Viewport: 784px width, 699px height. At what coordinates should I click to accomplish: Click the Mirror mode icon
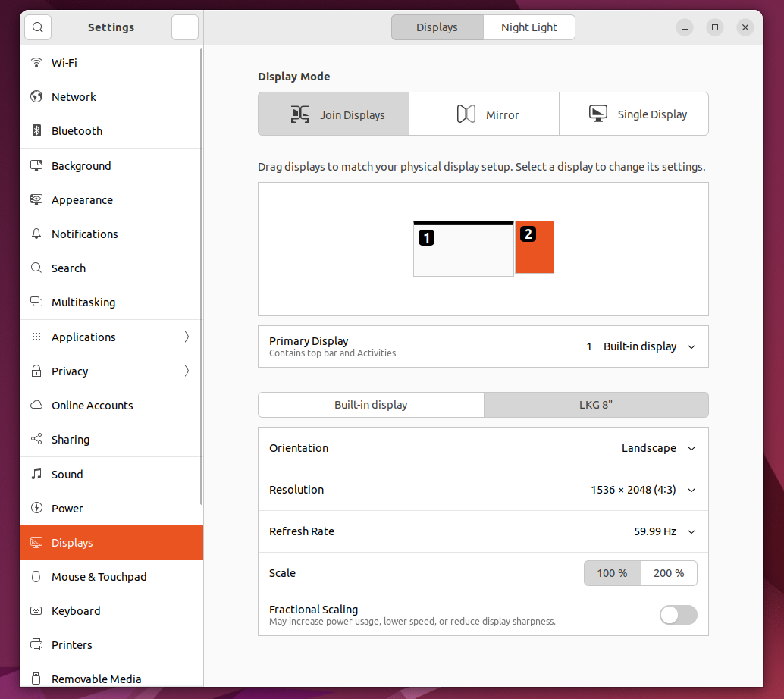click(x=466, y=114)
